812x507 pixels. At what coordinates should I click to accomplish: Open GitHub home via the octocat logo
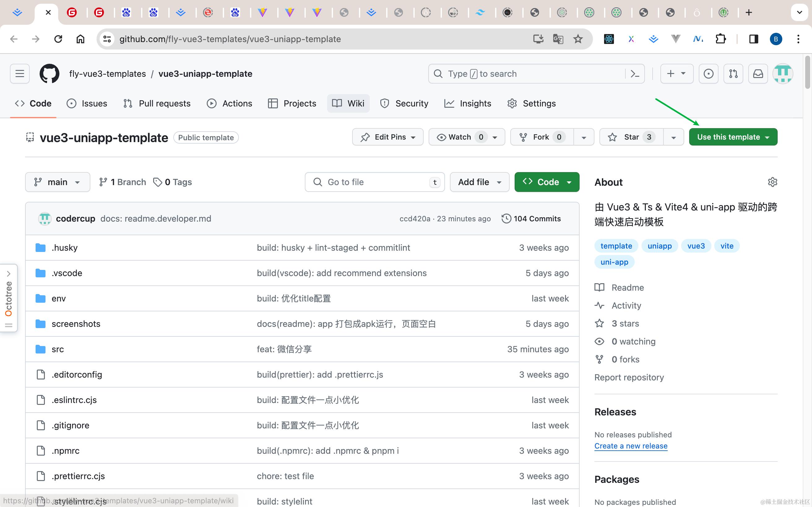[x=49, y=73]
